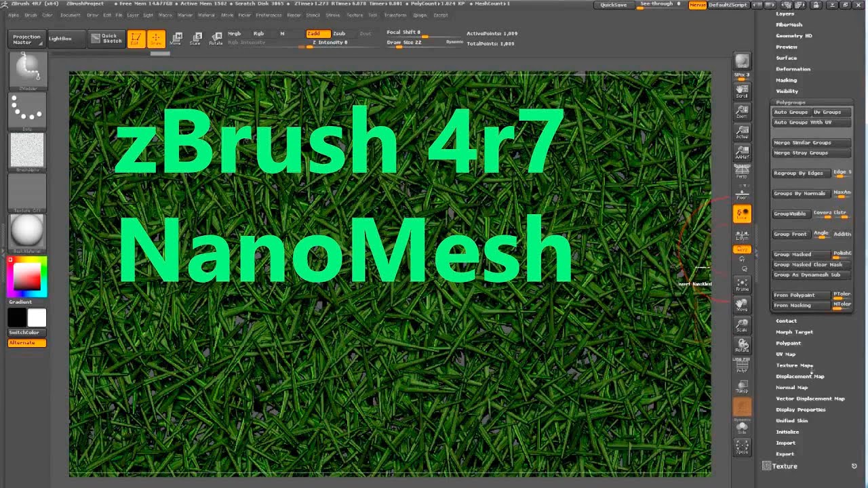Select the white secondary color swatch
The width and height of the screenshot is (868, 488).
(x=37, y=317)
